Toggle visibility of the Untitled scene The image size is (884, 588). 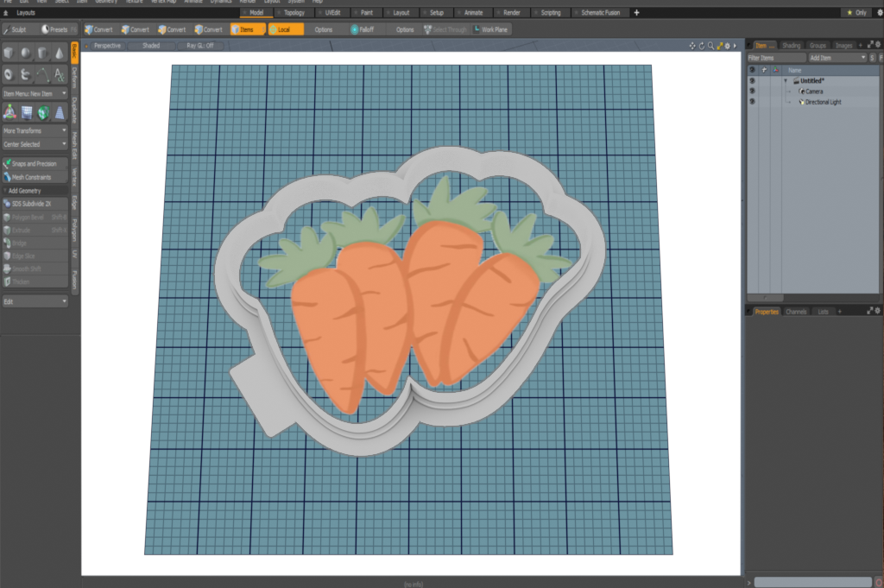pos(752,80)
